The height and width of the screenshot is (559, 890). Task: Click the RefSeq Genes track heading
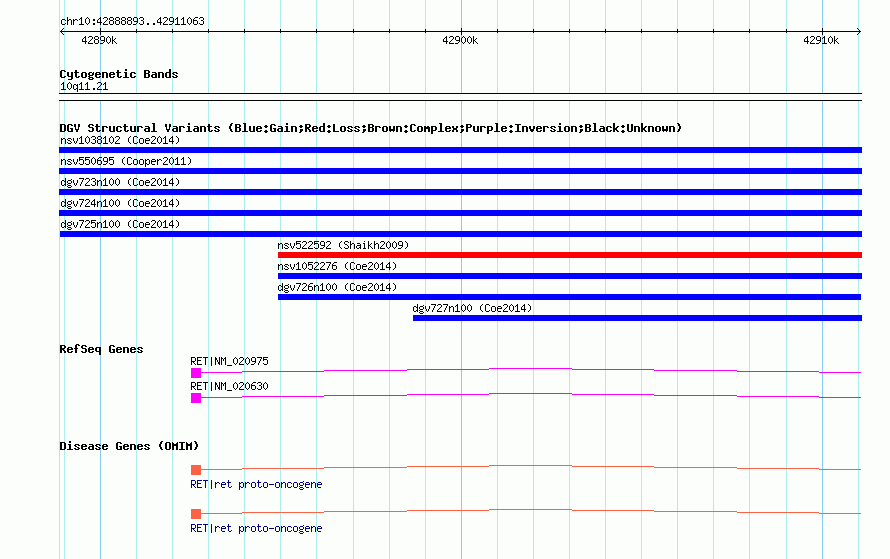(x=101, y=349)
